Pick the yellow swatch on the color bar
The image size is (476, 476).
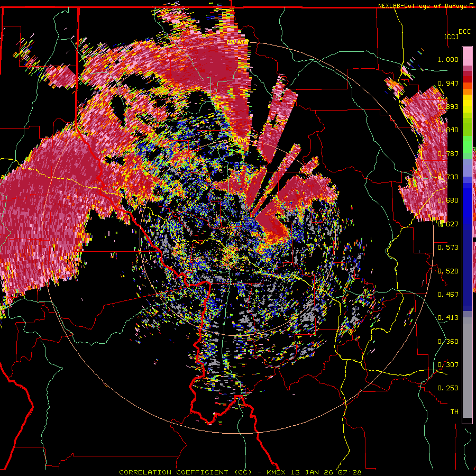pyautogui.click(x=467, y=104)
